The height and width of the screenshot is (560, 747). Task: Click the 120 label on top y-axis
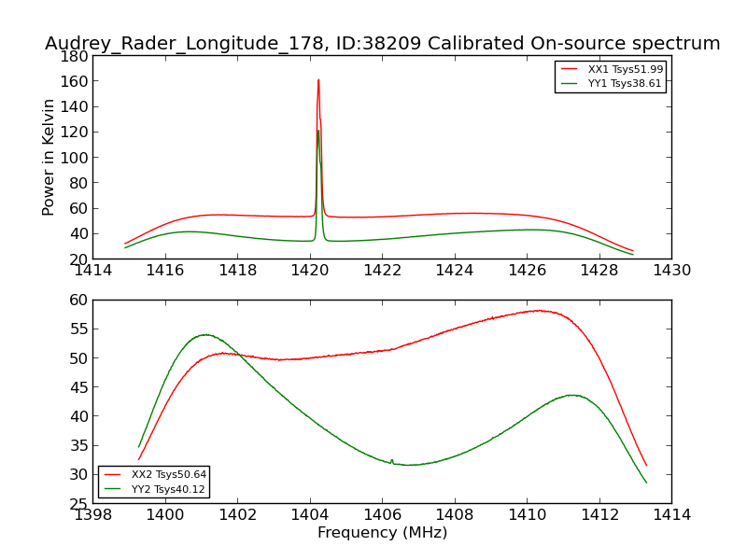coord(74,132)
